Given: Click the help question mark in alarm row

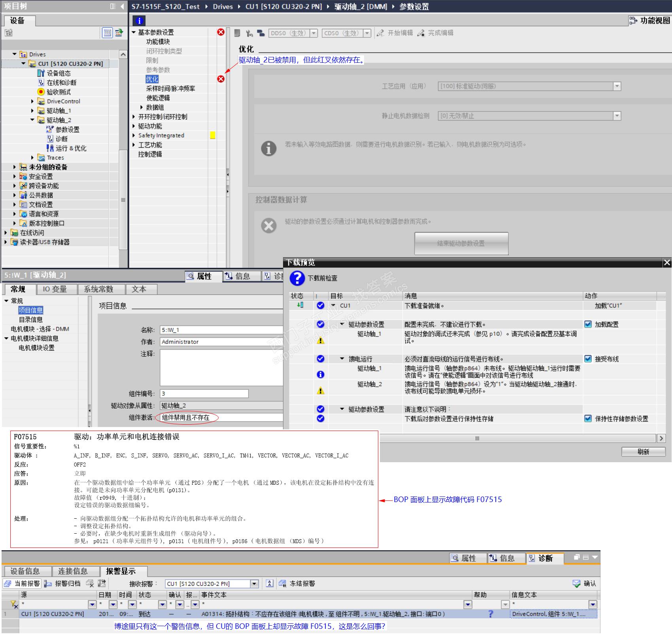Looking at the screenshot, I should coord(491,614).
